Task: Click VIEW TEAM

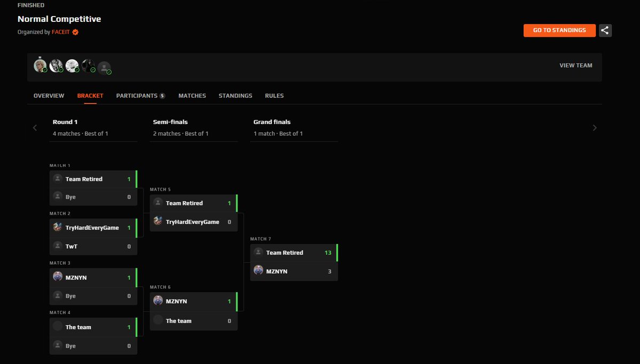Action: pyautogui.click(x=575, y=65)
